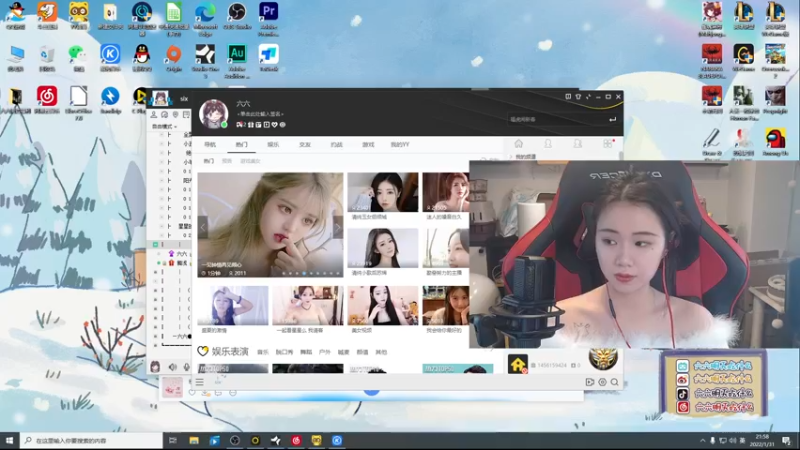The height and width of the screenshot is (450, 800).
Task: Click the video icon at YY bottom right
Action: click(x=590, y=382)
